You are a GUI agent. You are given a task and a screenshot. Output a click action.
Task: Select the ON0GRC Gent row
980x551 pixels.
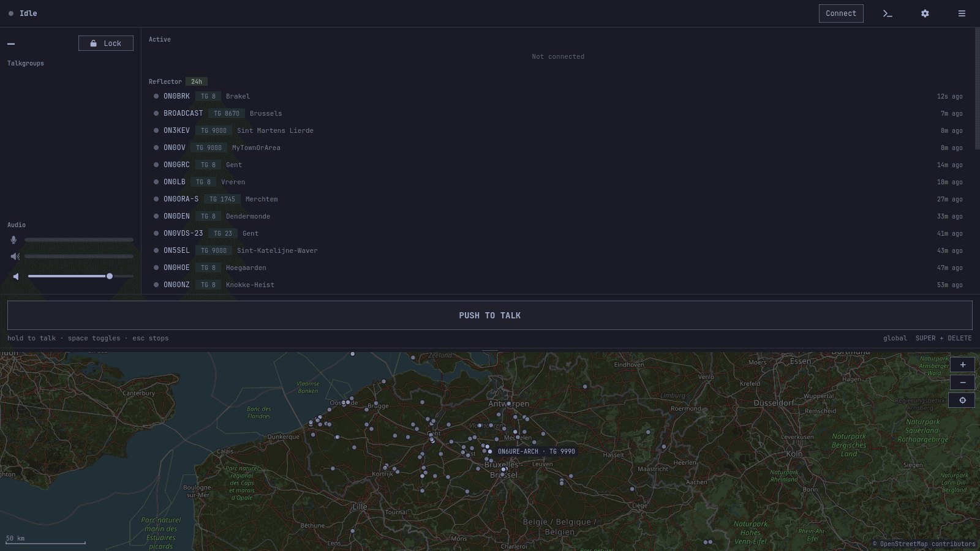[x=558, y=165]
